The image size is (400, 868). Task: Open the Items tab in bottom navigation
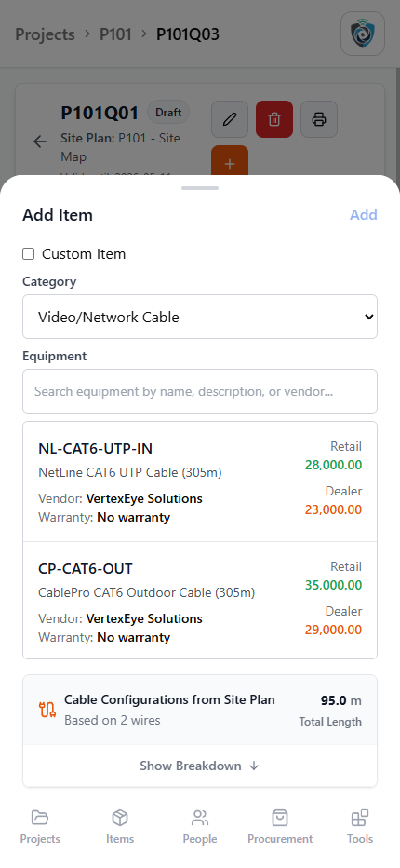click(x=120, y=827)
